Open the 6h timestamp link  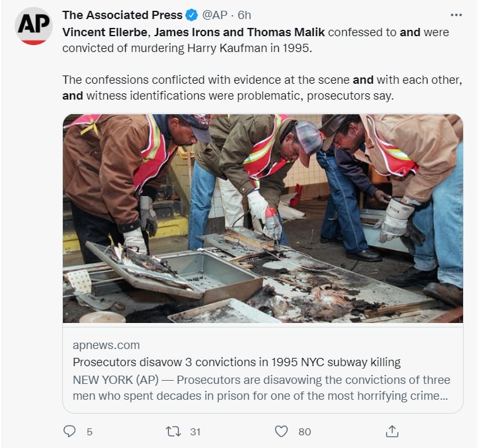pos(244,15)
